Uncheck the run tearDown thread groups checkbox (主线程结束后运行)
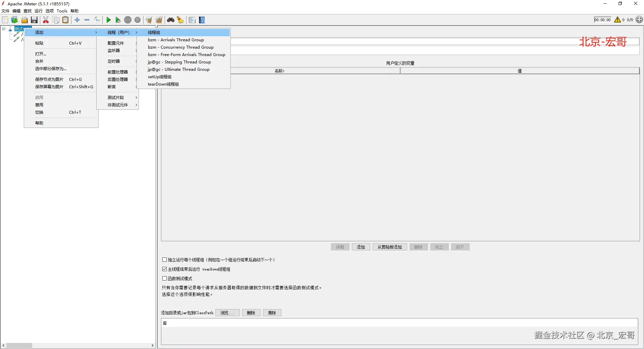The width and height of the screenshot is (644, 349). 164,269
